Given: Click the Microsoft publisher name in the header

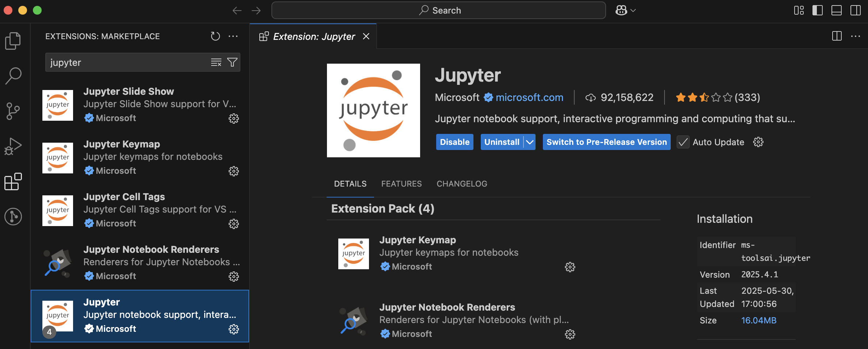Looking at the screenshot, I should [x=457, y=97].
